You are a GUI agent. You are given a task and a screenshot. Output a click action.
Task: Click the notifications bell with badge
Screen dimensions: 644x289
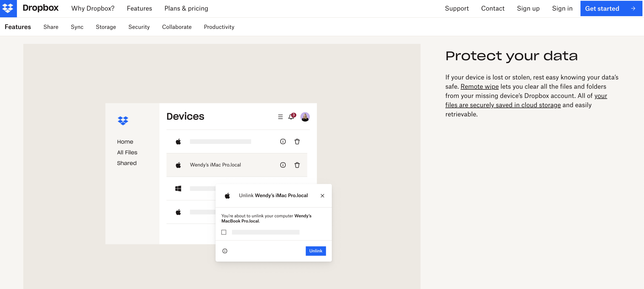(291, 116)
